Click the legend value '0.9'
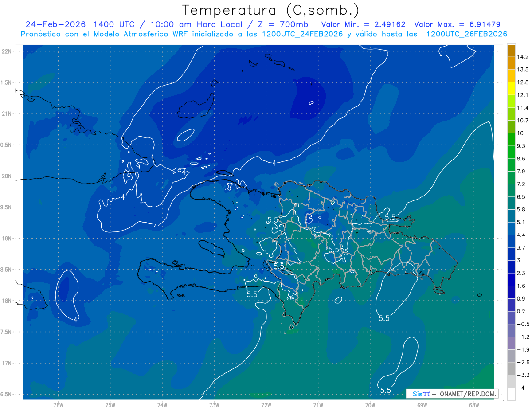The image size is (532, 411). [x=521, y=298]
